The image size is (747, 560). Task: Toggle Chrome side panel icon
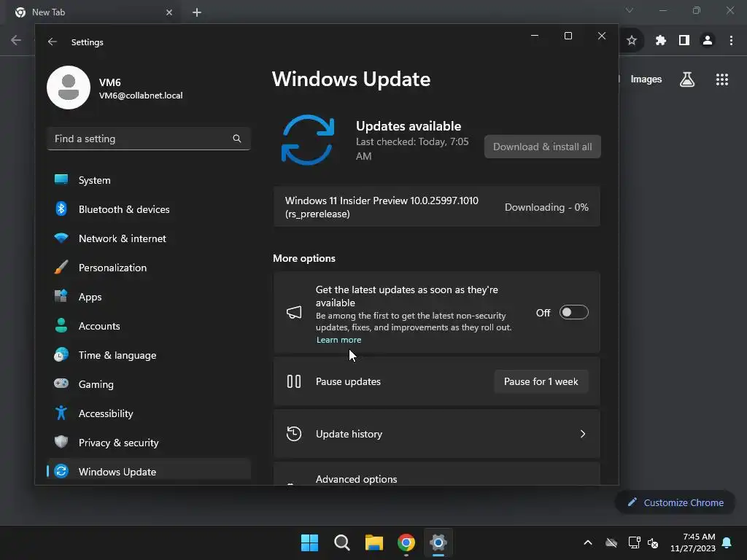pos(684,41)
